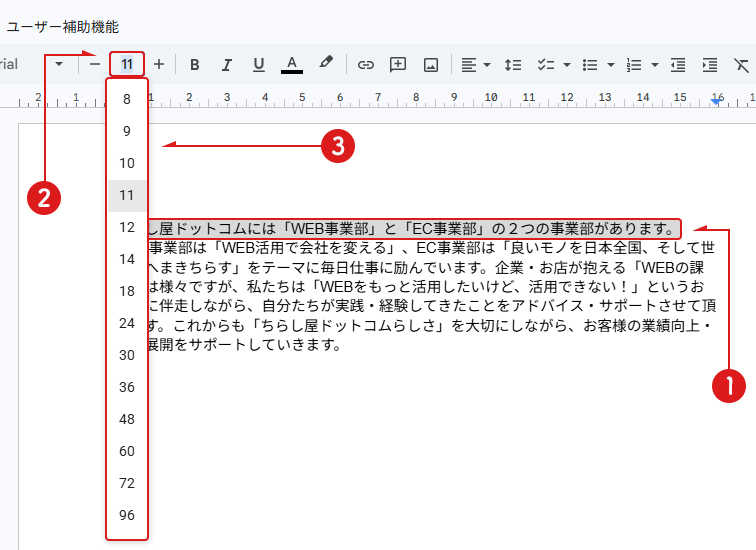Expand numbered list options arrow
This screenshot has height=550, width=756.
coord(655,65)
